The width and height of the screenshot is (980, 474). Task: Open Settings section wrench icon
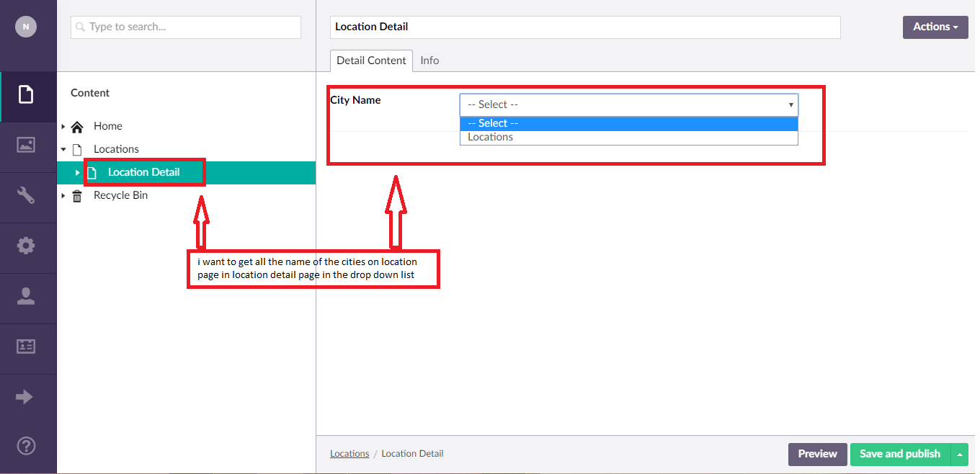[x=26, y=195]
